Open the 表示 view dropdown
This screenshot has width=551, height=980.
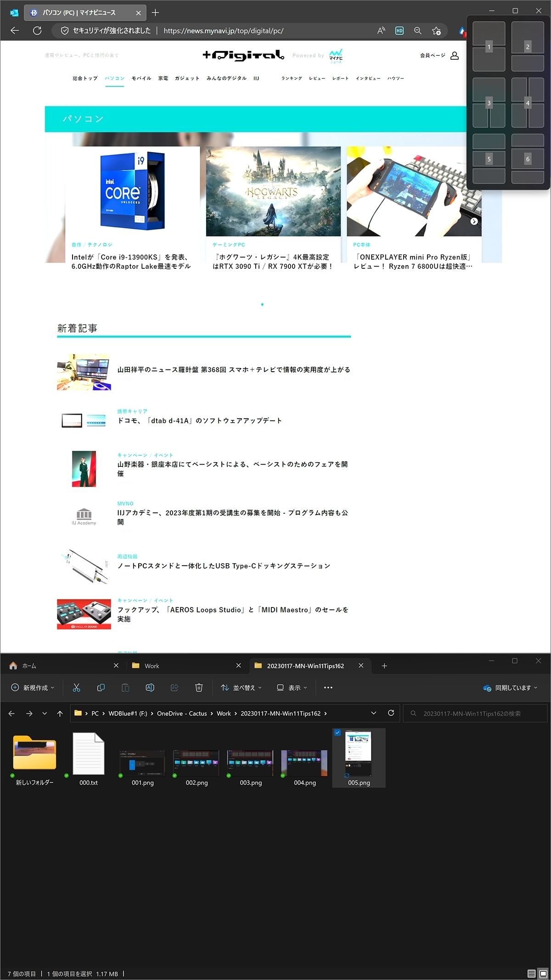(x=292, y=687)
